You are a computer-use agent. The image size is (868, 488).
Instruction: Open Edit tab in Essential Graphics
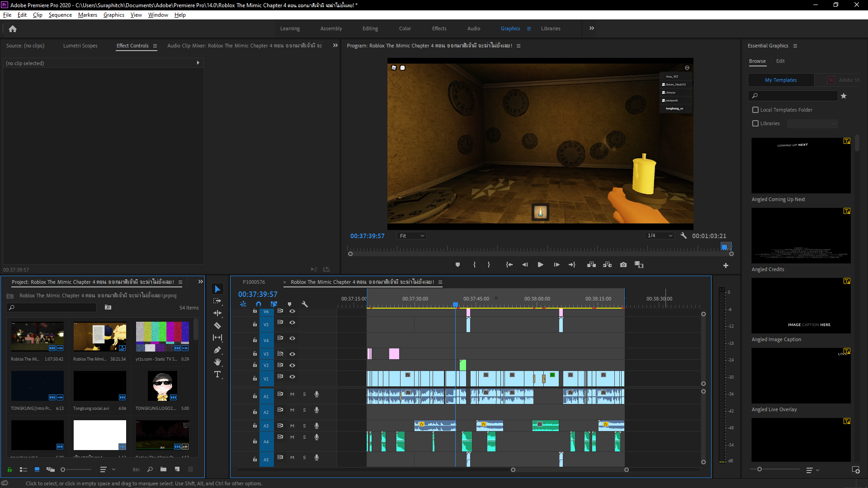780,61
